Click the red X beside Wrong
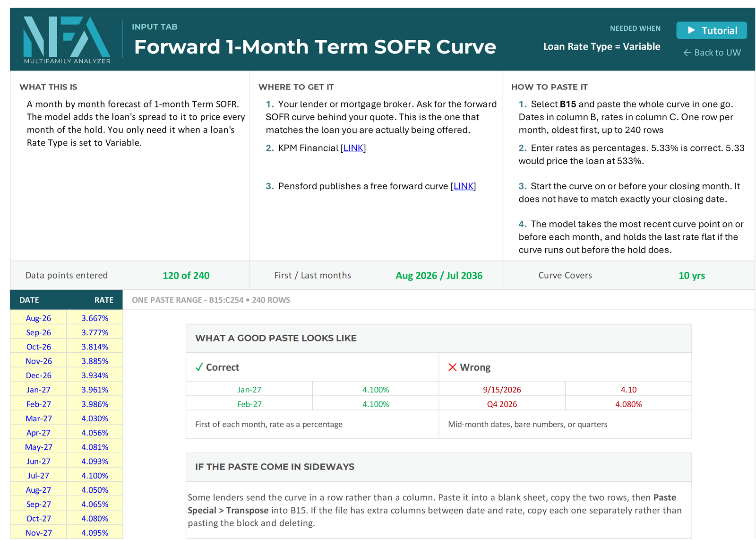The height and width of the screenshot is (540, 756). point(452,367)
